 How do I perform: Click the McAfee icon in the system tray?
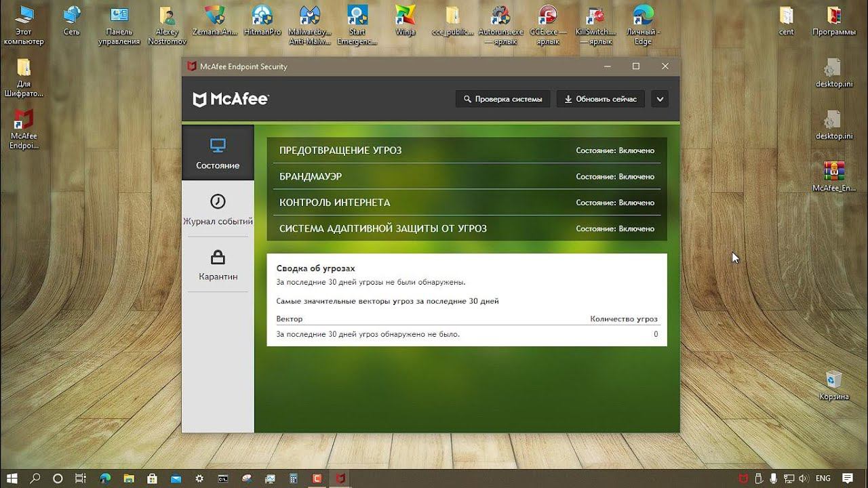744,478
